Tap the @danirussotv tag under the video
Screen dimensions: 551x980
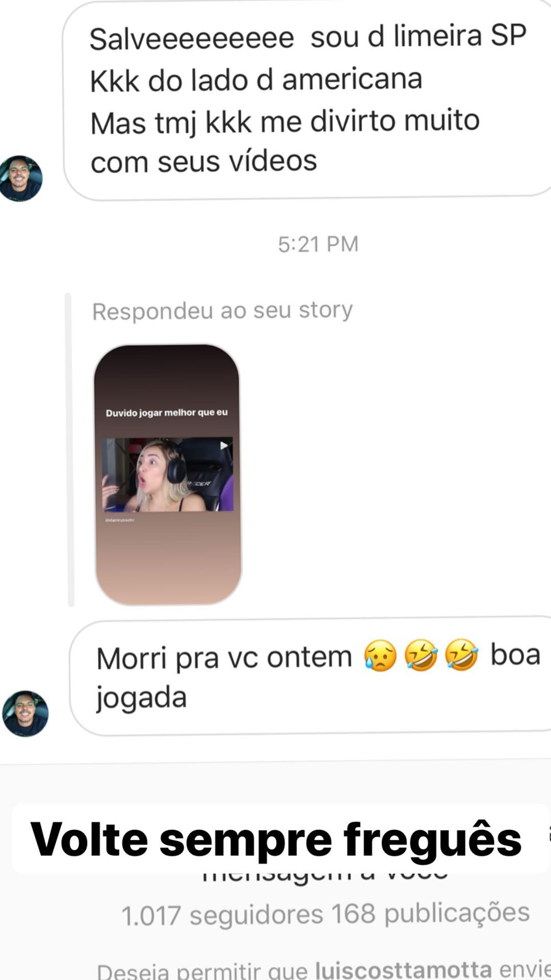(x=119, y=520)
